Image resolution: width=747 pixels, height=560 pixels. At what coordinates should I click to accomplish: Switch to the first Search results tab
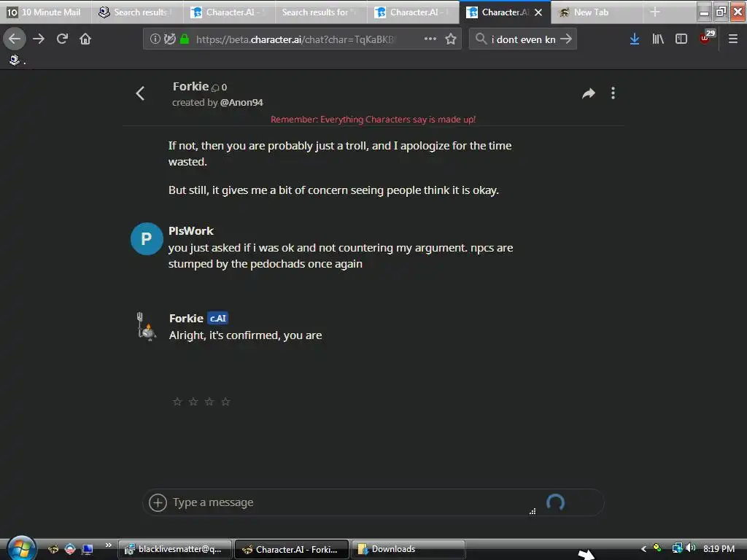136,12
